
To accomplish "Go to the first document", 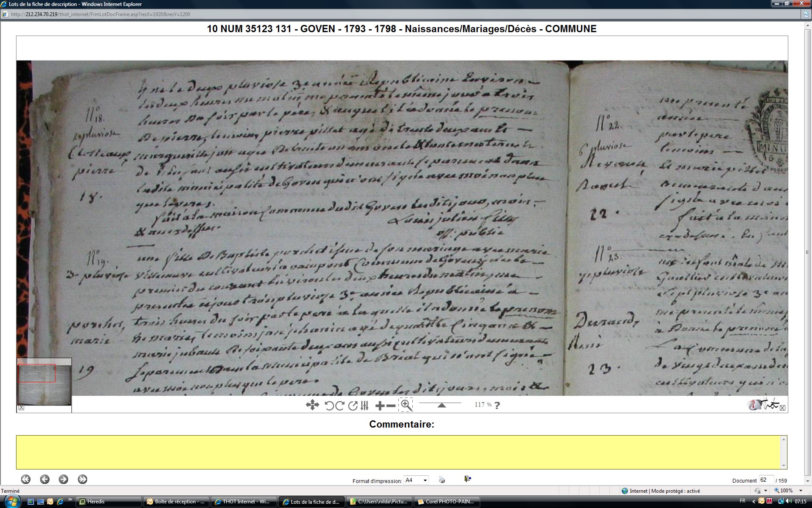I will pyautogui.click(x=26, y=479).
